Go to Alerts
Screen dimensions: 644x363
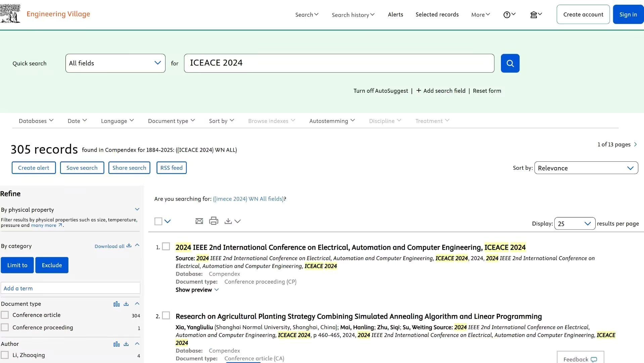(x=396, y=14)
